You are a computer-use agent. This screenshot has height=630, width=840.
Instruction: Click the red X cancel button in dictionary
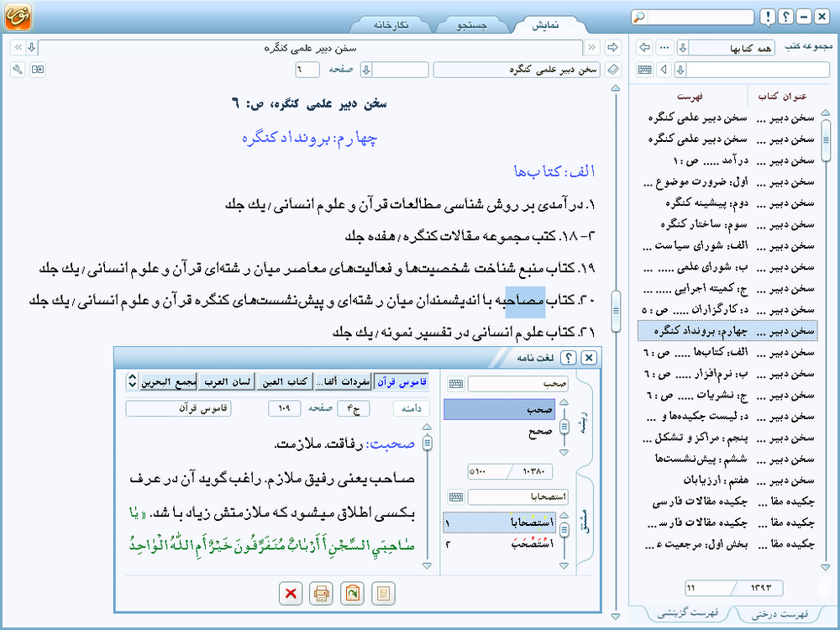pyautogui.click(x=291, y=593)
